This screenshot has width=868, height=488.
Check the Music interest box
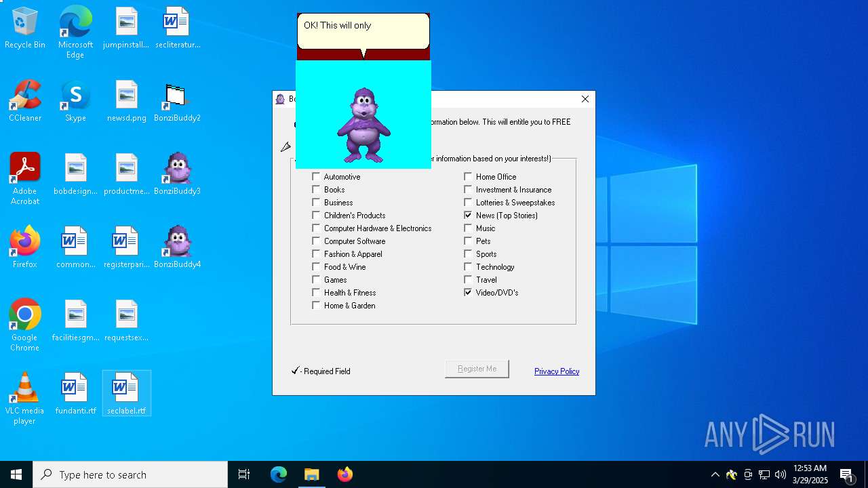tap(468, 228)
